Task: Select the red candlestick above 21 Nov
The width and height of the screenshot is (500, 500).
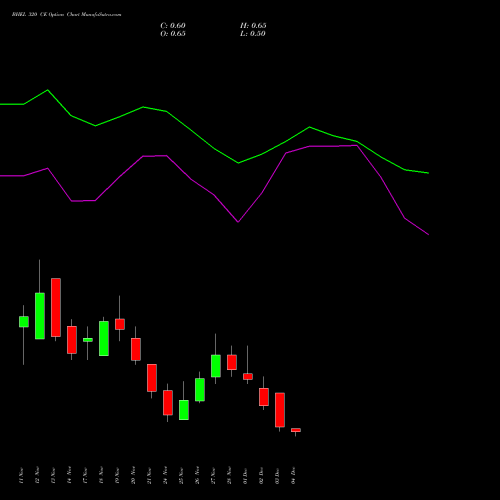Action: 152,378
